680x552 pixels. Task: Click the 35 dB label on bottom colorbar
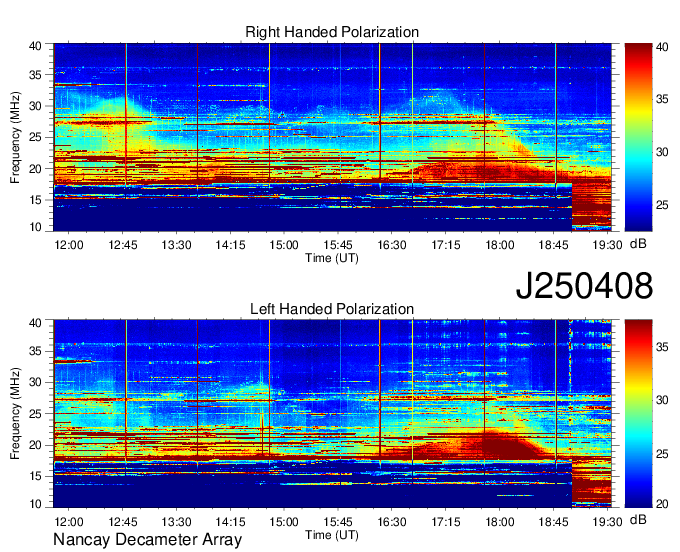(662, 346)
